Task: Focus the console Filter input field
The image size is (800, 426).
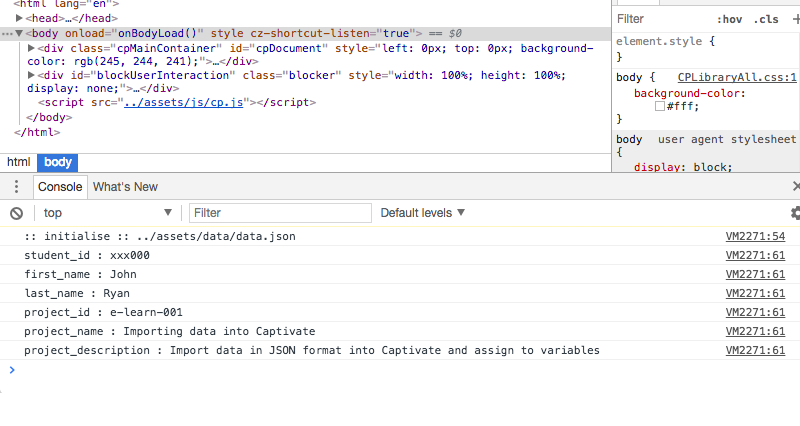Action: coord(280,213)
